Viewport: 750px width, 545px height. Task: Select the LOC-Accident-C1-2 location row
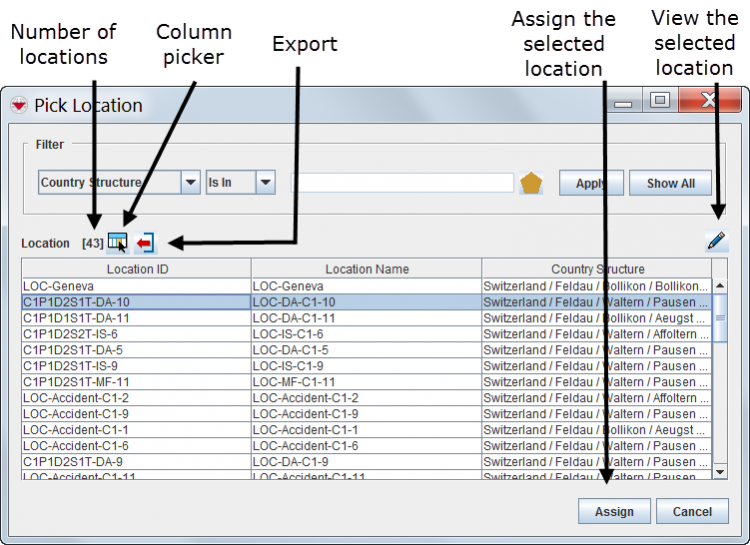pos(135,398)
